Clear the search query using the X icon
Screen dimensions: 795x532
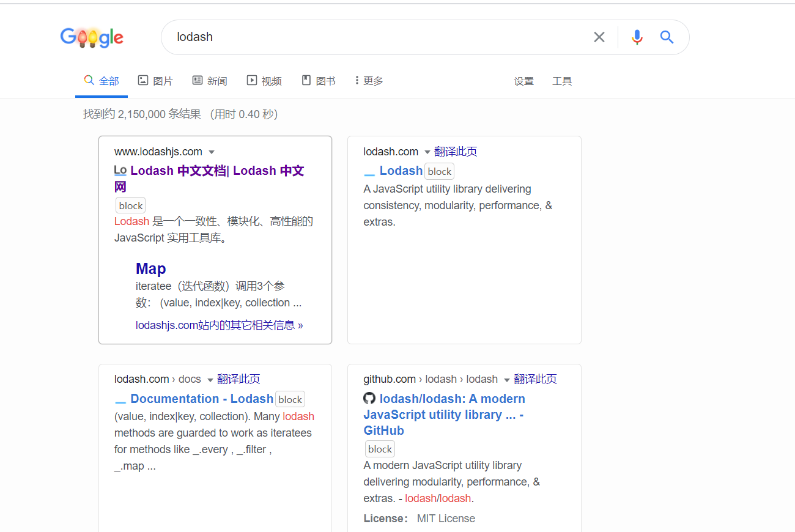pyautogui.click(x=599, y=37)
